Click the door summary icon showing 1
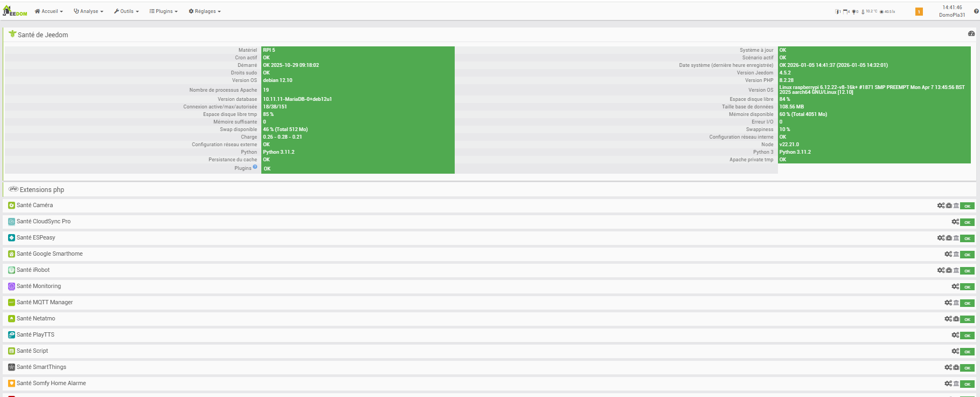The image size is (980, 397). coord(838,11)
